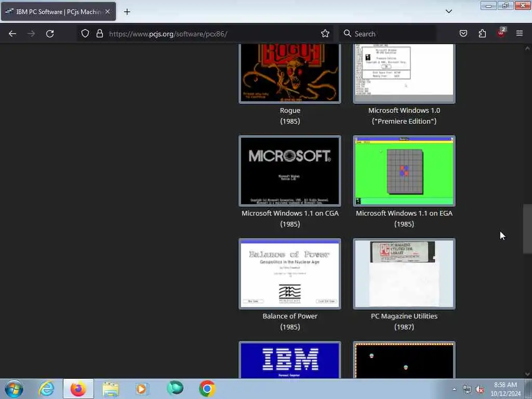Follow the Balance of Power (1985) link
Image resolution: width=532 pixels, height=399 pixels.
point(290,321)
